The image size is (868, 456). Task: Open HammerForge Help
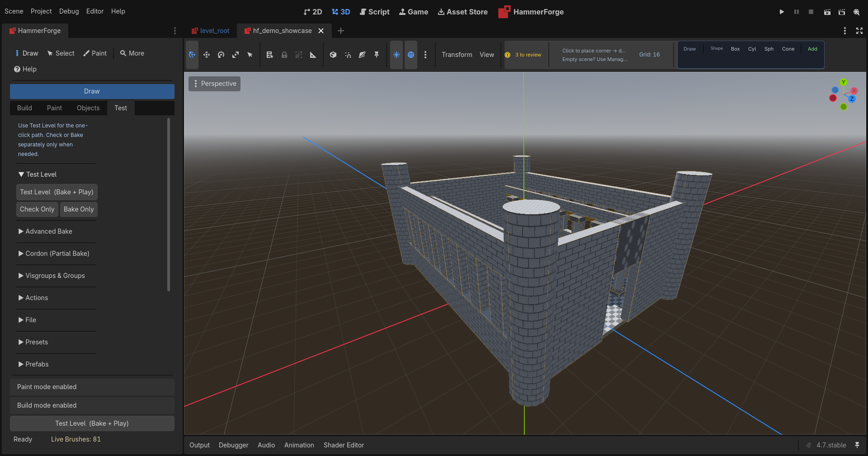click(25, 69)
